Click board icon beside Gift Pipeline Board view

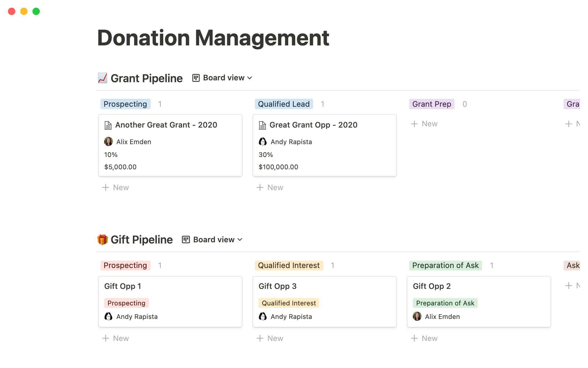(x=186, y=240)
